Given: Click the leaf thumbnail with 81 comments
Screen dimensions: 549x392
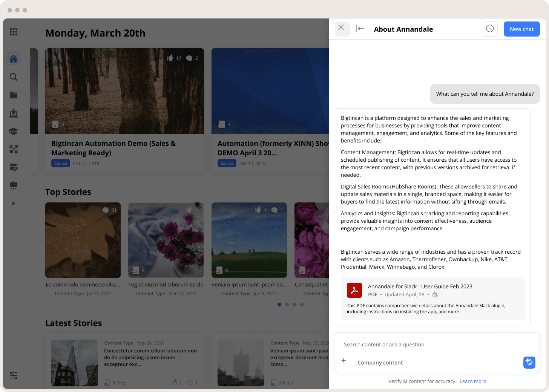Looking at the screenshot, I should tap(83, 240).
